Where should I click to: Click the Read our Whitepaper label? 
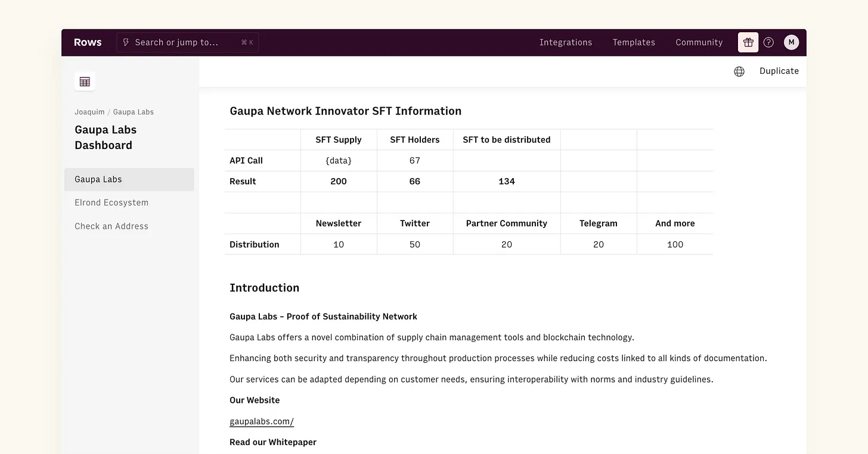tap(273, 442)
